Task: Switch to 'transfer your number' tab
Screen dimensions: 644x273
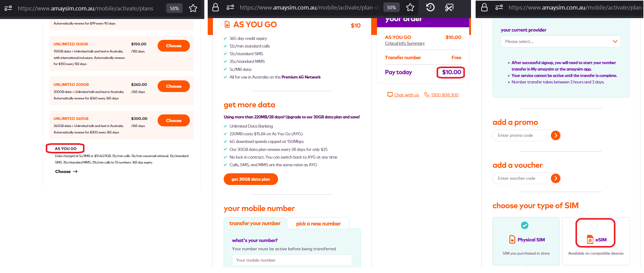Action: tap(255, 223)
